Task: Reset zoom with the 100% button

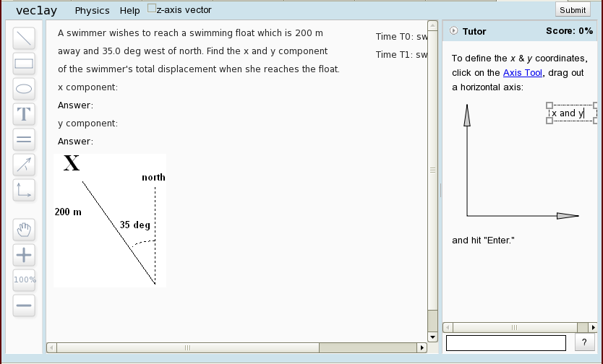Action: [24, 279]
